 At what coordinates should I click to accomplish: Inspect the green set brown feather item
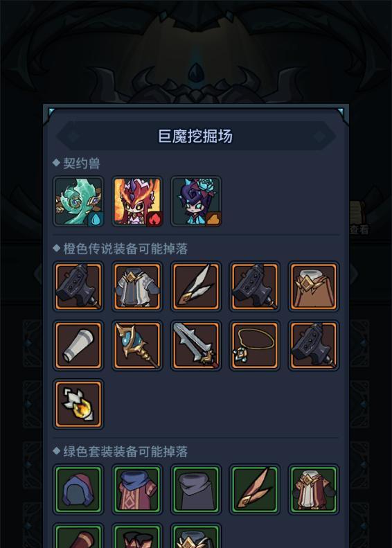click(255, 489)
